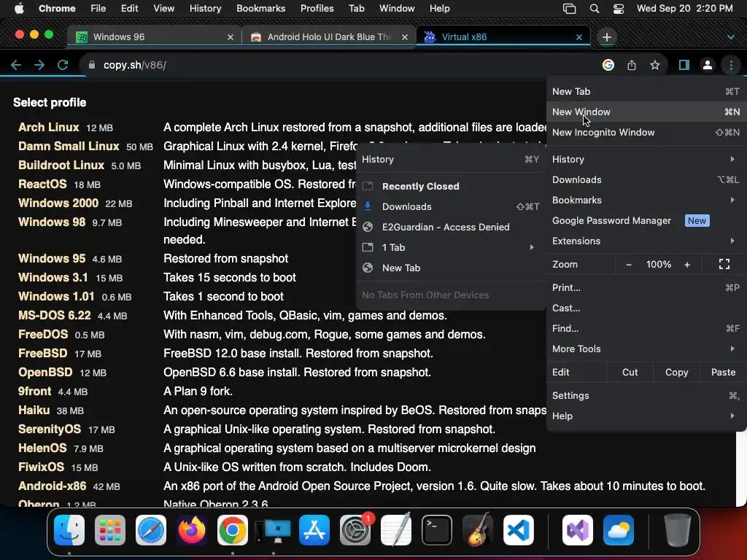Select the Arch Linux profile link
Screen dimensions: 747x560
(49, 127)
